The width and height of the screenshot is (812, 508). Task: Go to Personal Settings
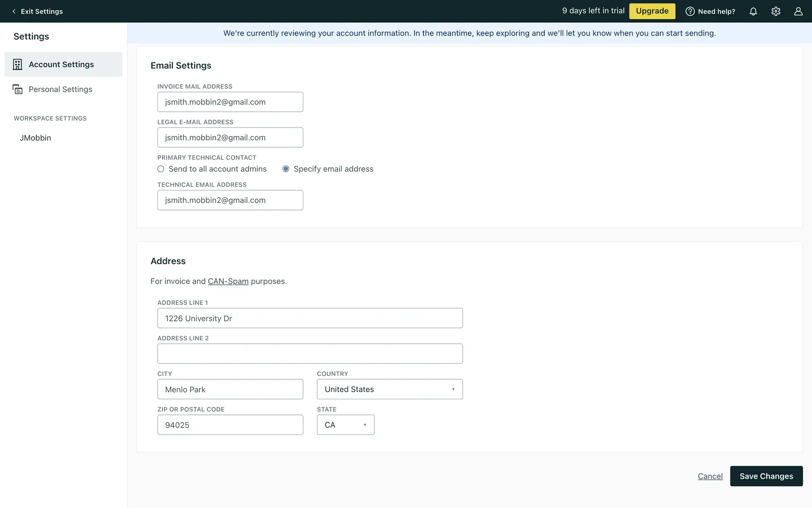point(60,89)
